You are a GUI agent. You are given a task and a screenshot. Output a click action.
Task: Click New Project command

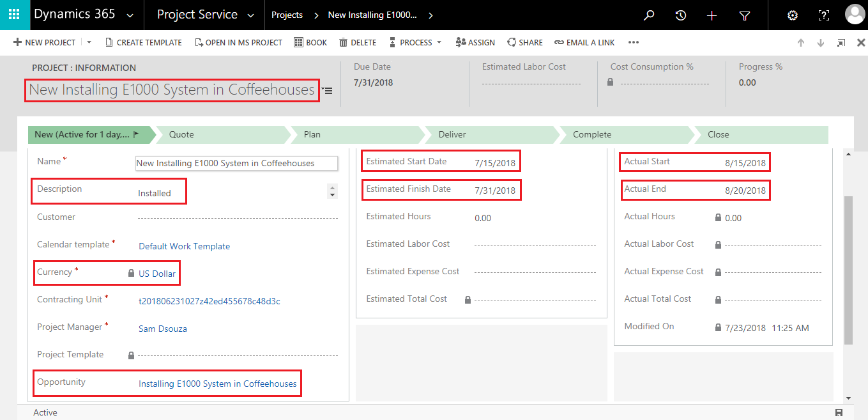tap(44, 42)
